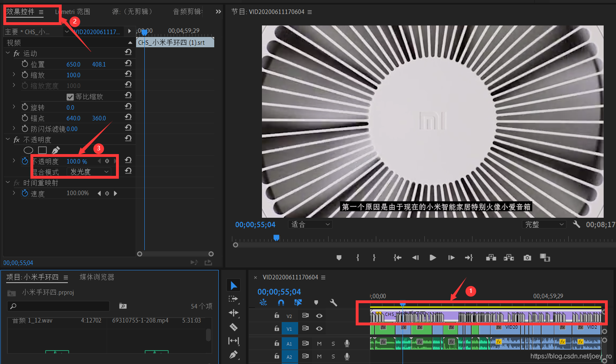Screen dimensions: 616x364
Task: Select the Track Select Forward tool
Action: pos(234,299)
